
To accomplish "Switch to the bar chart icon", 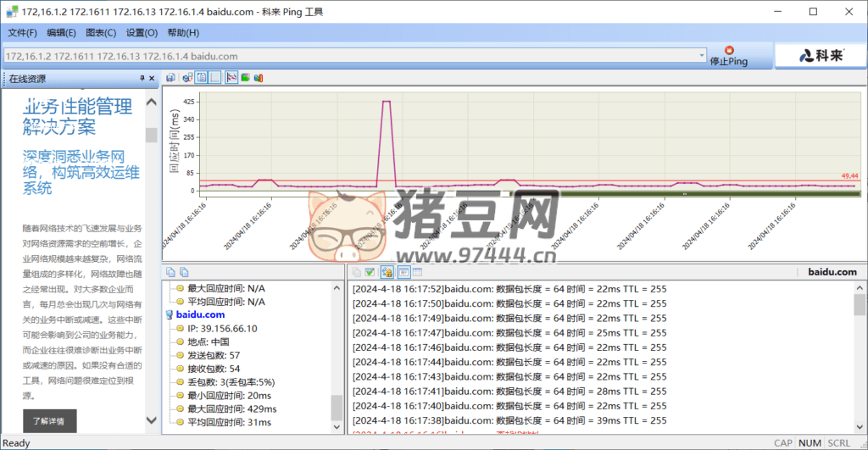I will tap(259, 78).
